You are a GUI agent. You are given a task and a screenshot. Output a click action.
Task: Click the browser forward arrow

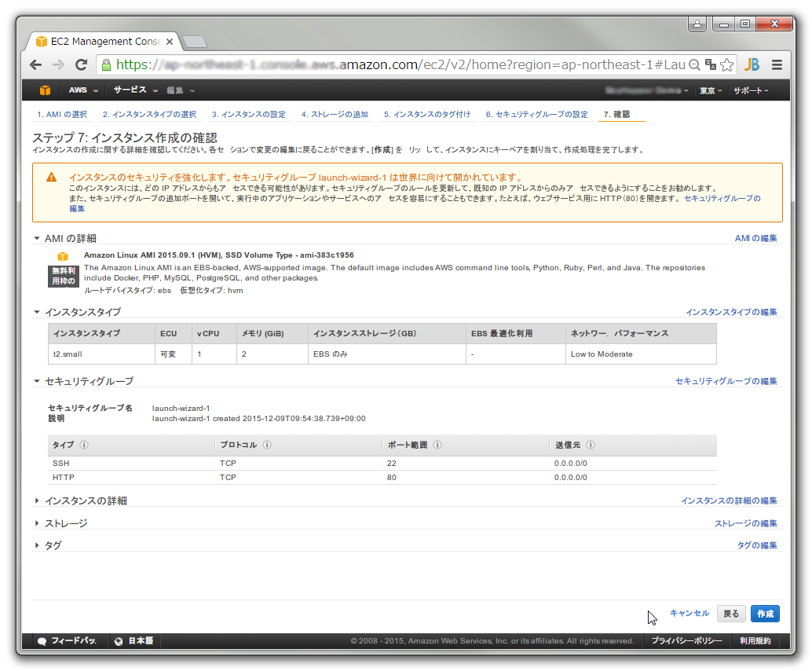point(59,64)
